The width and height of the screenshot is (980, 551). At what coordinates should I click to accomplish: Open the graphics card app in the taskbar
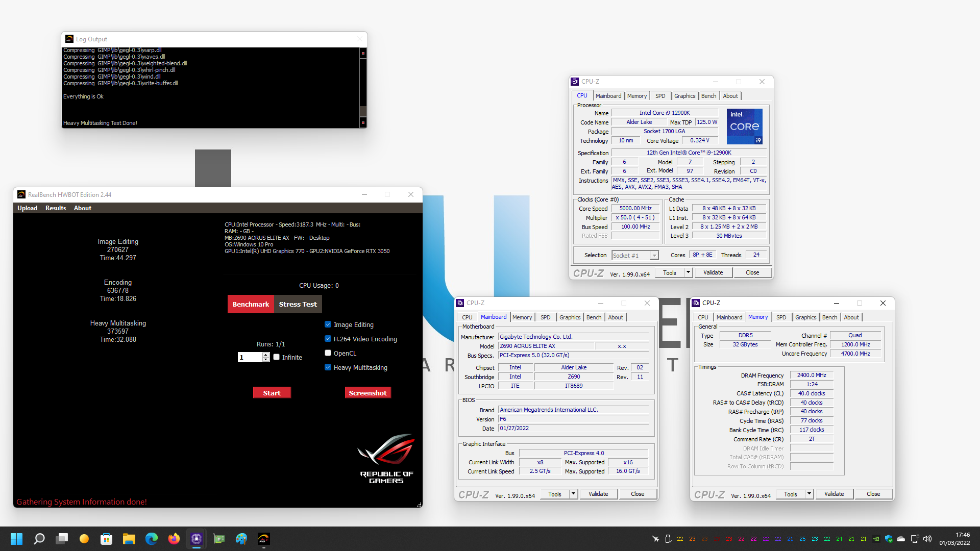pyautogui.click(x=219, y=539)
